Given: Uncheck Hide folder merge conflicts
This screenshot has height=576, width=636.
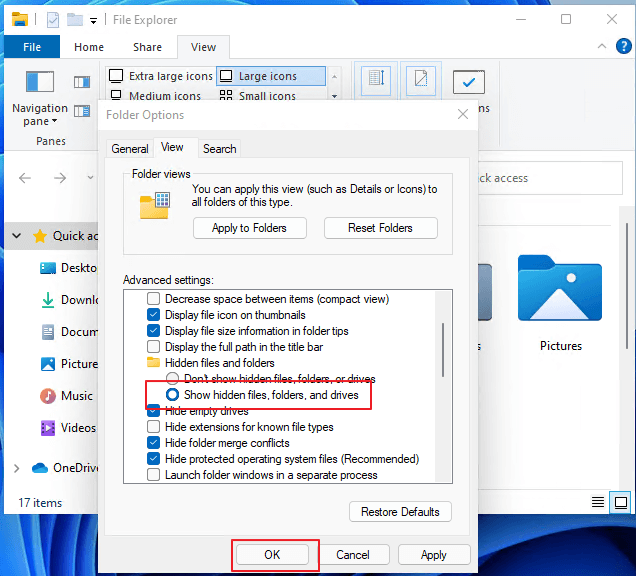Looking at the screenshot, I should pyautogui.click(x=153, y=443).
